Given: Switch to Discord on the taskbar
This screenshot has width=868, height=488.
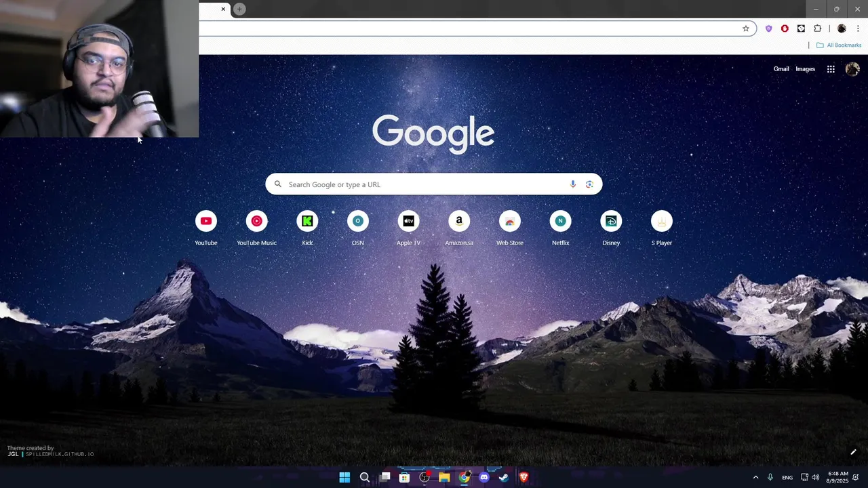Looking at the screenshot, I should click(484, 477).
